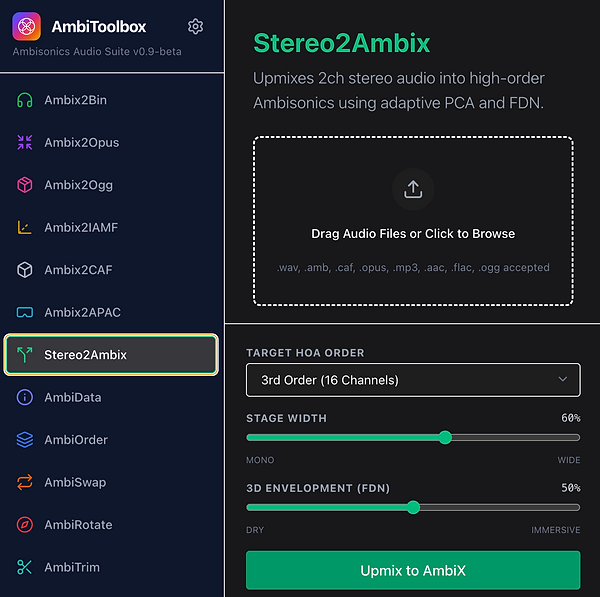Click the Ambix2Bin headphones icon

(x=25, y=100)
